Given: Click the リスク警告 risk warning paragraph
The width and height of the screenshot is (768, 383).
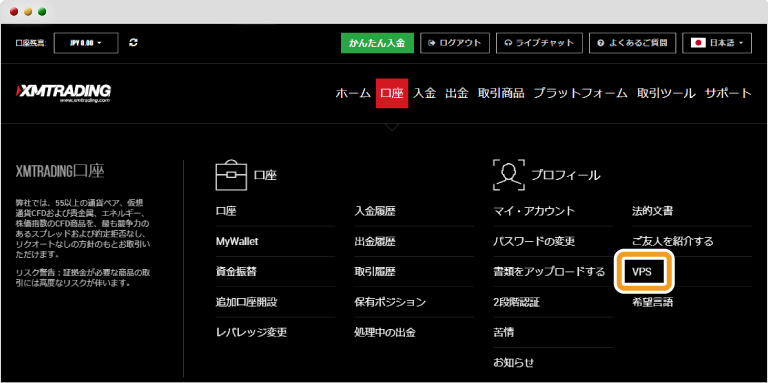Looking at the screenshot, I should (x=82, y=278).
